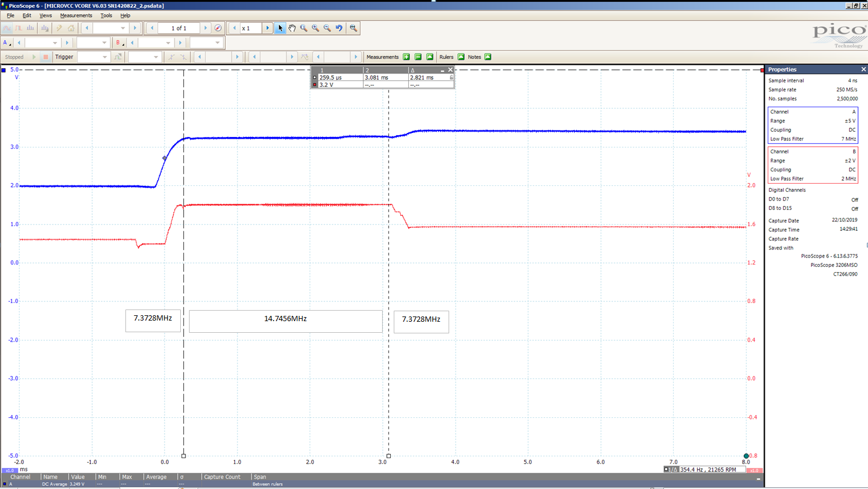Select the normal selection arrow tool
868x489 pixels.
click(281, 27)
